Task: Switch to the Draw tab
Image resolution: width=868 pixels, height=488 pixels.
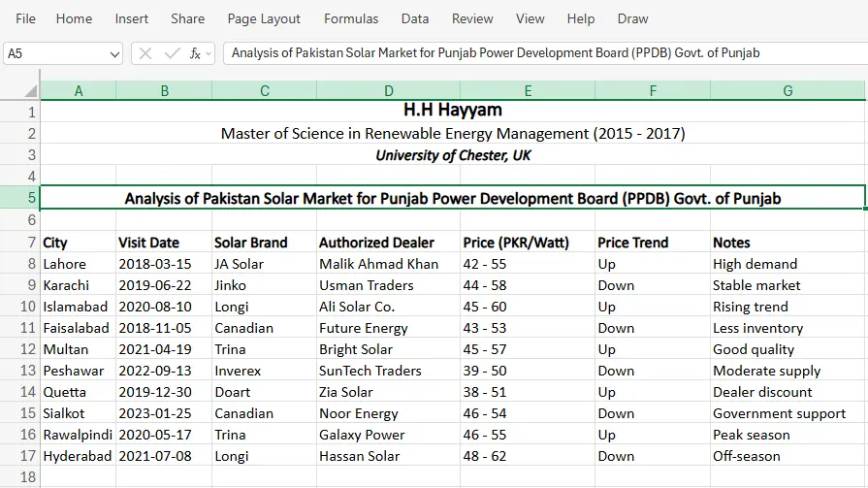Action: tap(632, 18)
